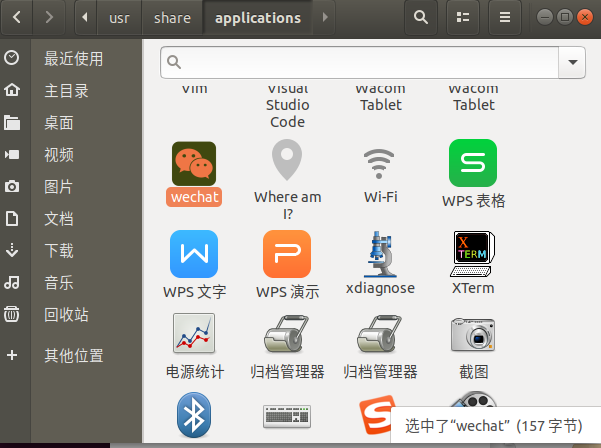601x448 pixels.
Task: Show earlier path segments with the left triangle
Action: point(85,17)
